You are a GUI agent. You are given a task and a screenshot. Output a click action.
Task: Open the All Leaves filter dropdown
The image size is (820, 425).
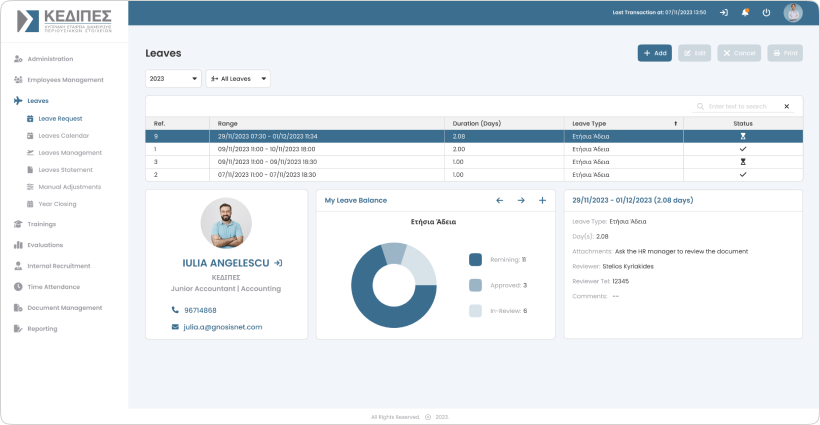238,78
